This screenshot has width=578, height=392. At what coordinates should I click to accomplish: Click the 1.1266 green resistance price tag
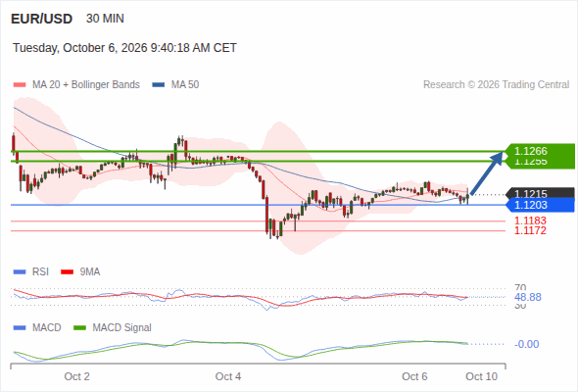click(540, 151)
